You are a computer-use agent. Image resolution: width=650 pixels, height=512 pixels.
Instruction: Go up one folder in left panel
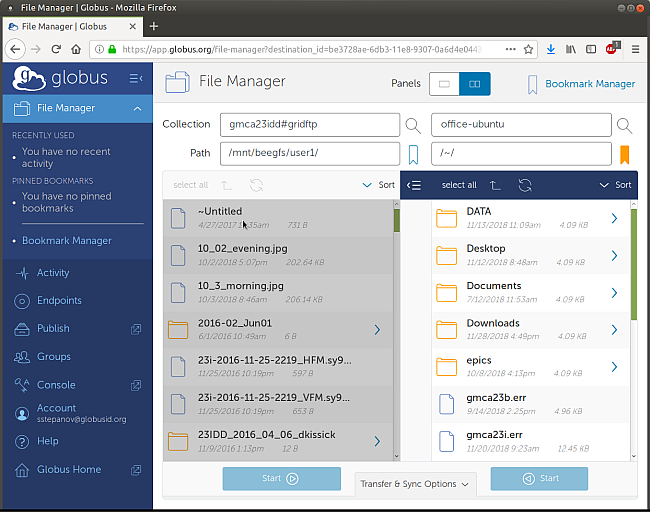(226, 185)
